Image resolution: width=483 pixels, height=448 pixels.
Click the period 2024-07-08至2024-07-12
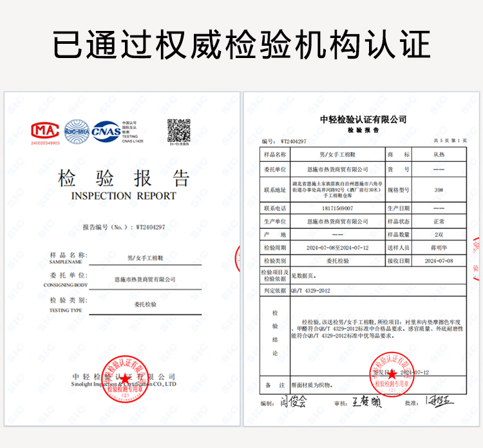(337, 248)
